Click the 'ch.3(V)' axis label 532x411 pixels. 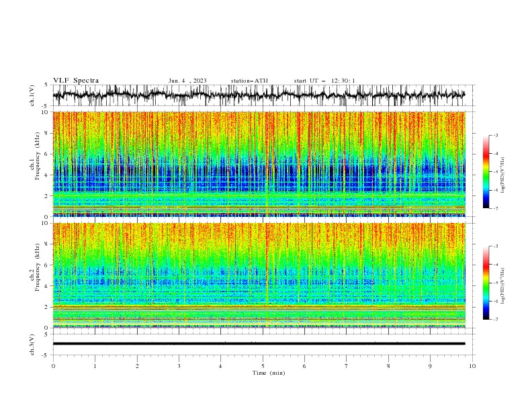click(32, 345)
